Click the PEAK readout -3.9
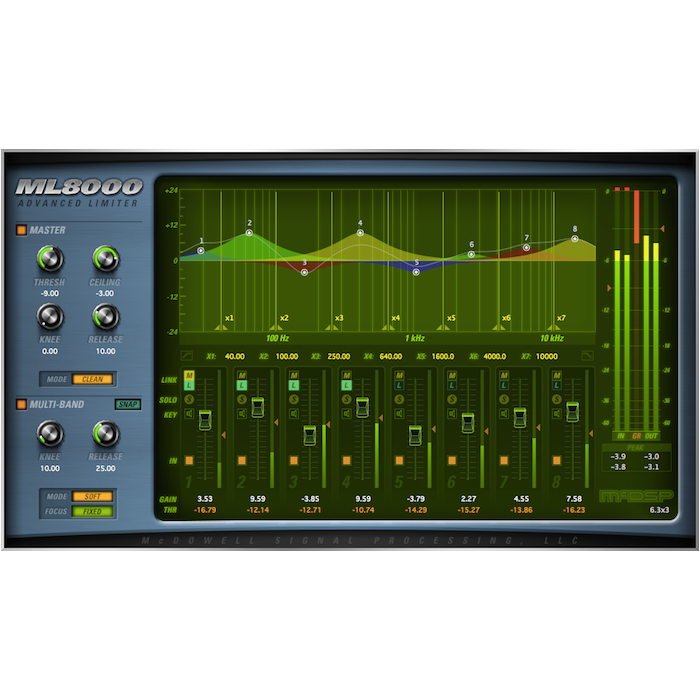The height and width of the screenshot is (700, 700). 618,456
